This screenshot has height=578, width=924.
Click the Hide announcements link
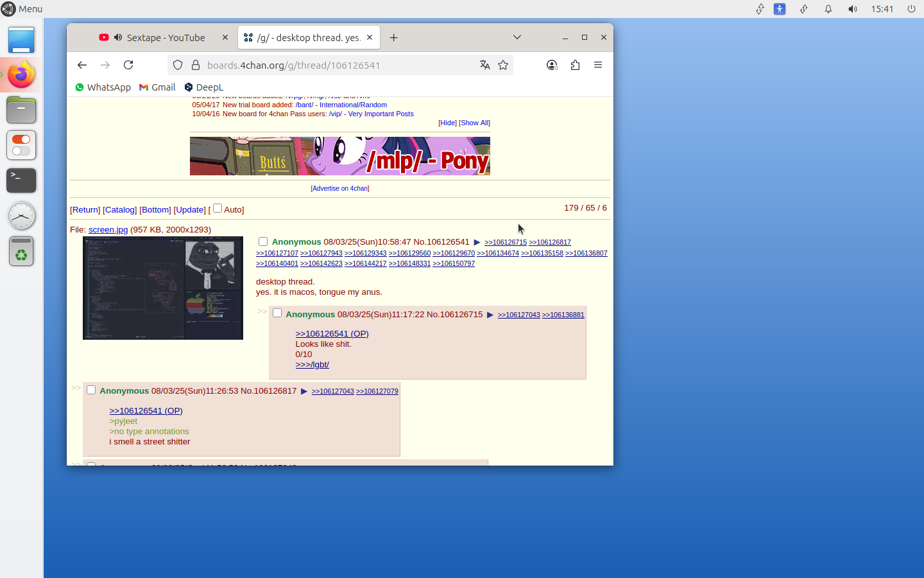point(447,123)
